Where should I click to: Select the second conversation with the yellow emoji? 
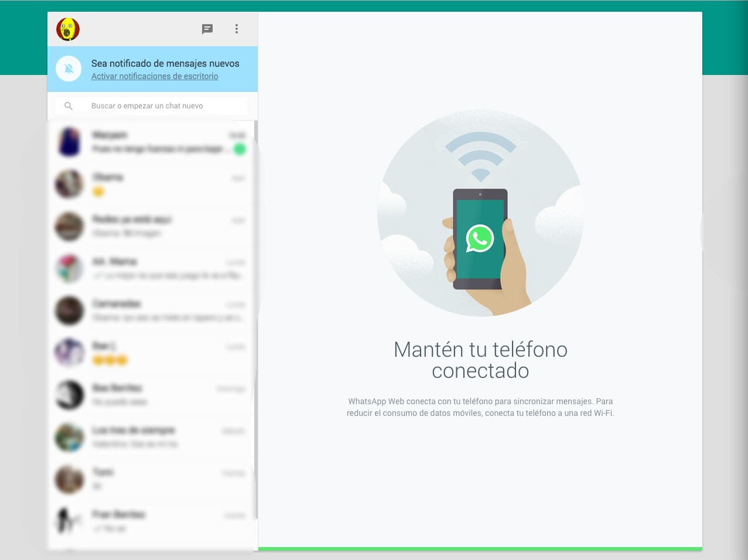[152, 184]
